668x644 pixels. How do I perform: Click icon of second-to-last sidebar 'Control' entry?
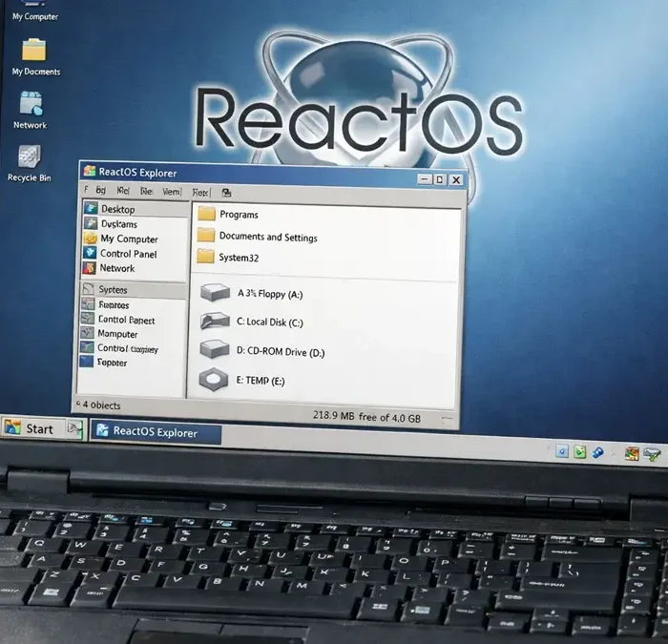[x=87, y=347]
